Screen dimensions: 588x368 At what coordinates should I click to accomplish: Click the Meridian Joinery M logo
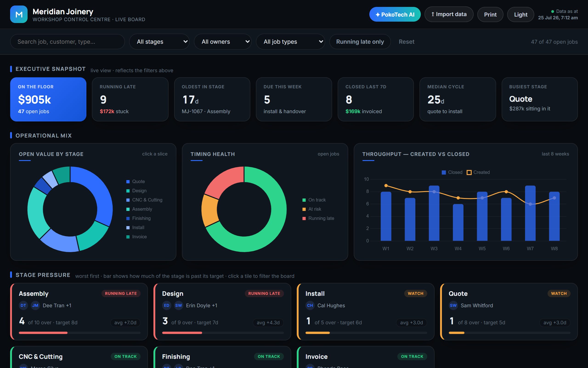pos(19,14)
